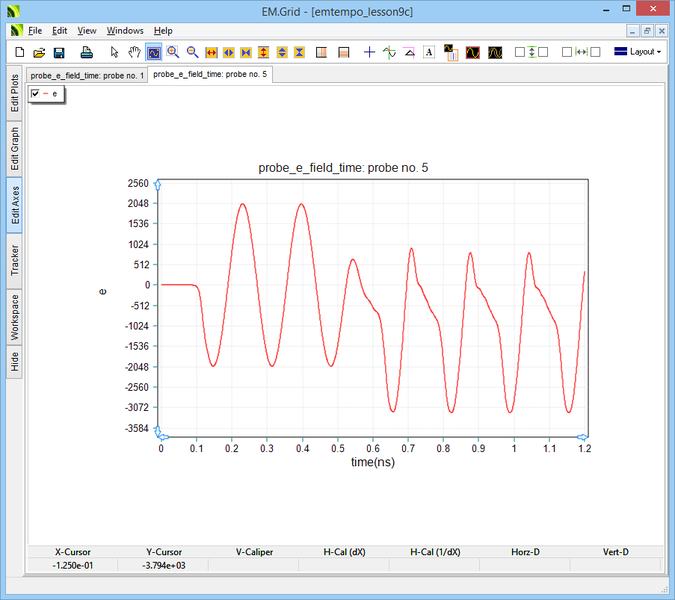Click the Hide side button
The height and width of the screenshot is (600, 675).
click(15, 362)
